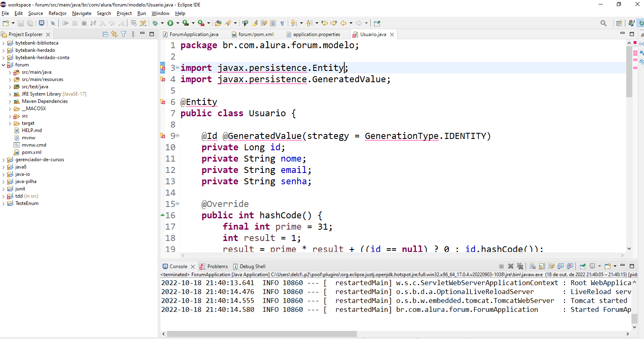The height and width of the screenshot is (339, 644).
Task: Open the Run button dropdown arrow
Action: pos(178,23)
